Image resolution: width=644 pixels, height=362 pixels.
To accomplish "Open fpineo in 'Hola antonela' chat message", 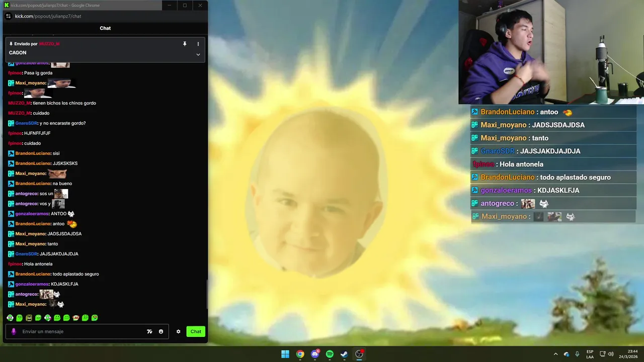I will [x=15, y=264].
